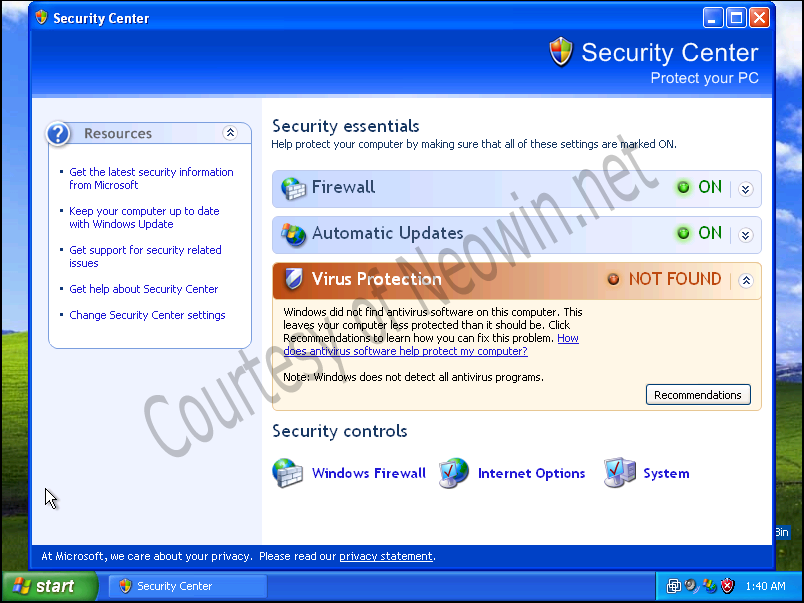The image size is (804, 603).
Task: Click the Virus Protection shield icon
Action: [293, 279]
